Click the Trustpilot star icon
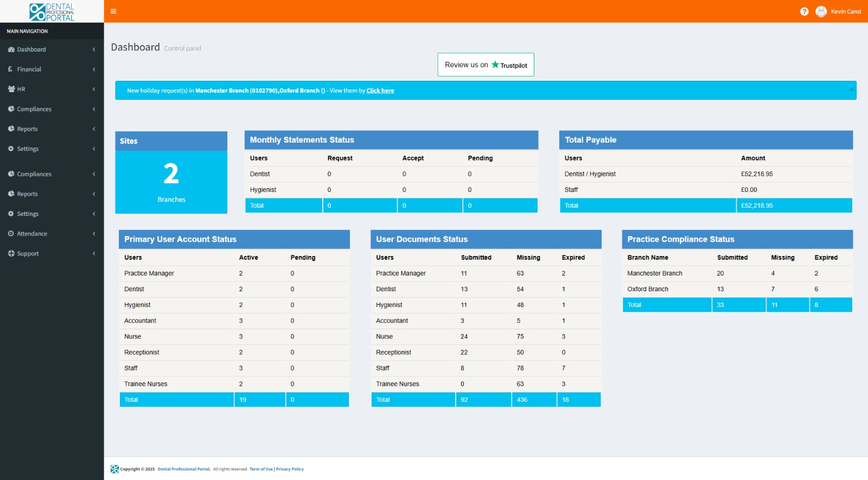Viewport: 868px width, 480px height. click(x=495, y=65)
